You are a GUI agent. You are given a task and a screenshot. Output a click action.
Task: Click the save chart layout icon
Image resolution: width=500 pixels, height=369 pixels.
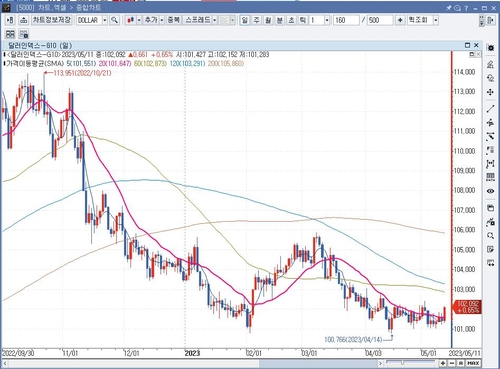tap(24, 34)
